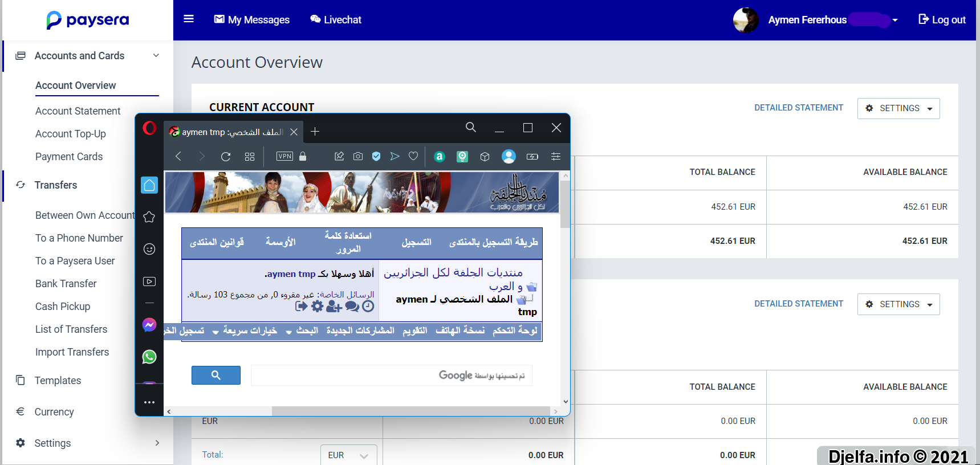Open the Opera sidebar smiley icon
This screenshot has width=980, height=465.
click(x=149, y=249)
